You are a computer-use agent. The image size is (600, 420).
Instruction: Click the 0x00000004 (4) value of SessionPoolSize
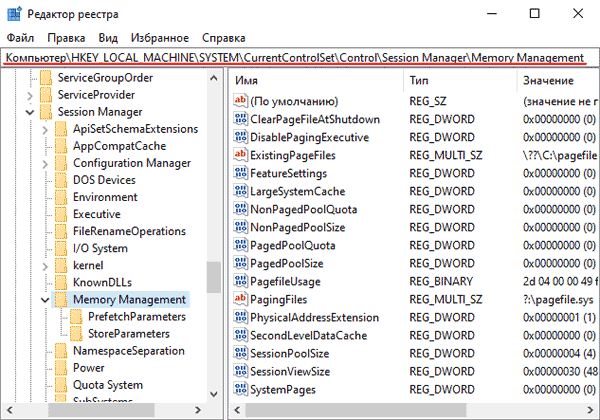tap(559, 353)
